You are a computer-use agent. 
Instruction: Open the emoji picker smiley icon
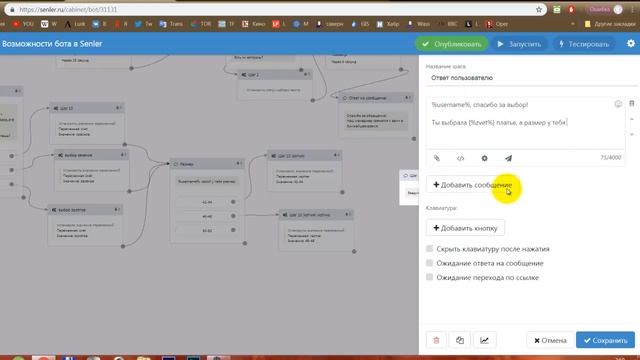coord(618,104)
